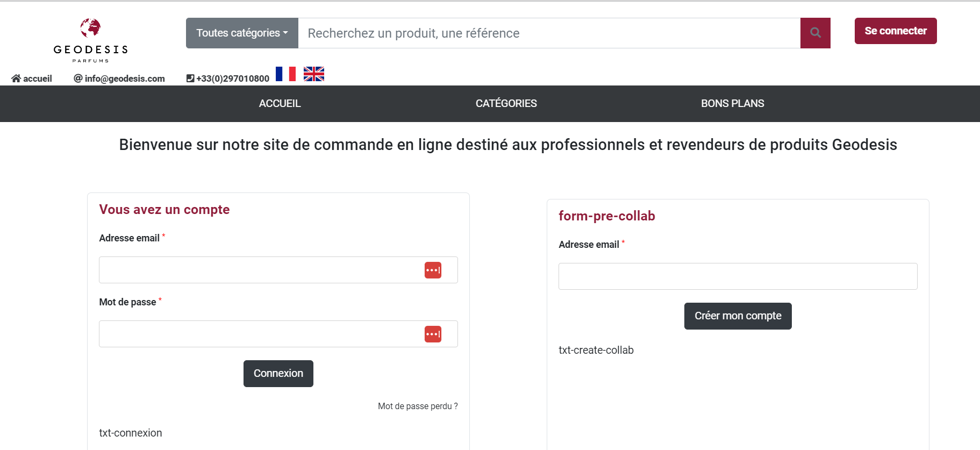Focus the email field under form-pre-collab
This screenshot has height=450, width=980.
pos(738,276)
